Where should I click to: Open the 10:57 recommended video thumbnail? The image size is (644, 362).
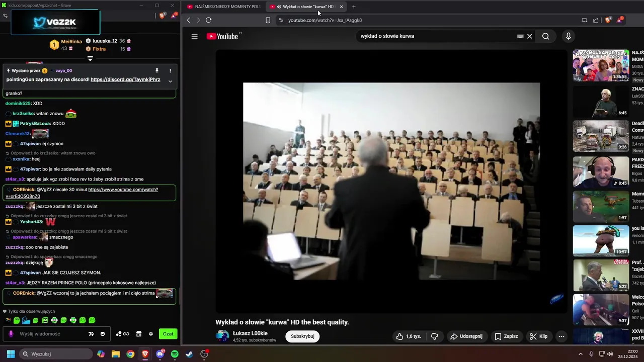(601, 240)
